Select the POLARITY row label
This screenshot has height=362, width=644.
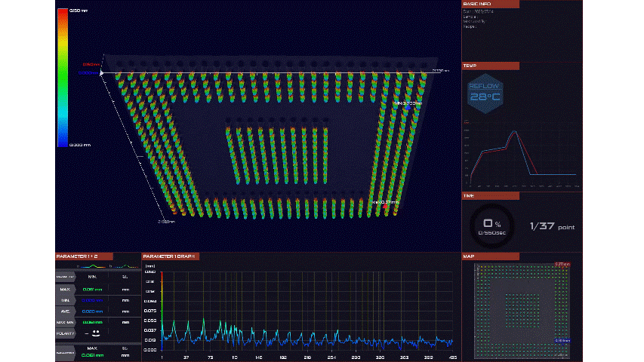(x=66, y=333)
